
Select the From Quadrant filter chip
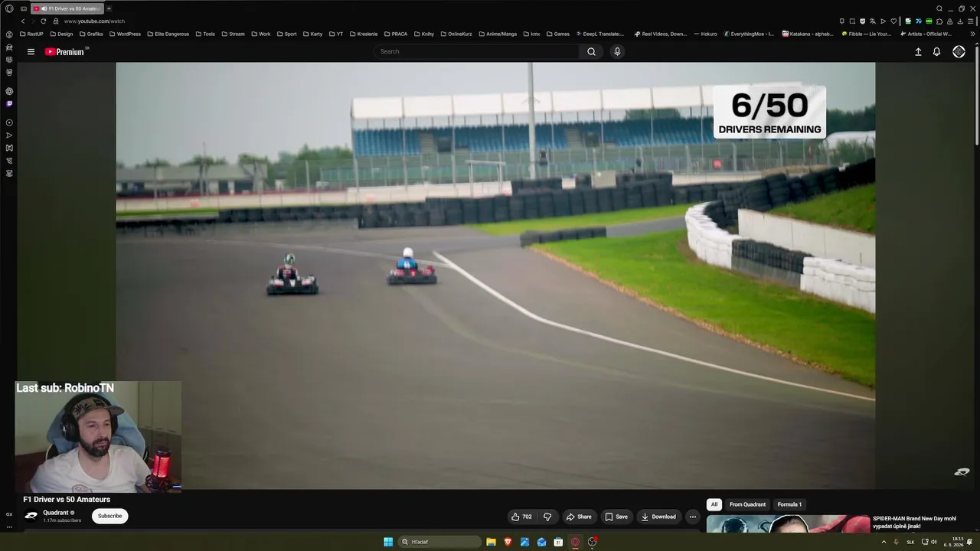point(747,504)
